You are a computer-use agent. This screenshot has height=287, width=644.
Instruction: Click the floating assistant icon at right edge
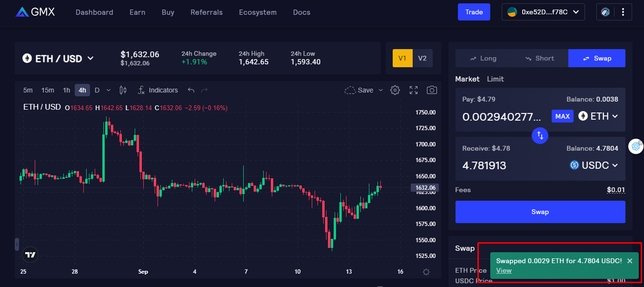[x=636, y=146]
